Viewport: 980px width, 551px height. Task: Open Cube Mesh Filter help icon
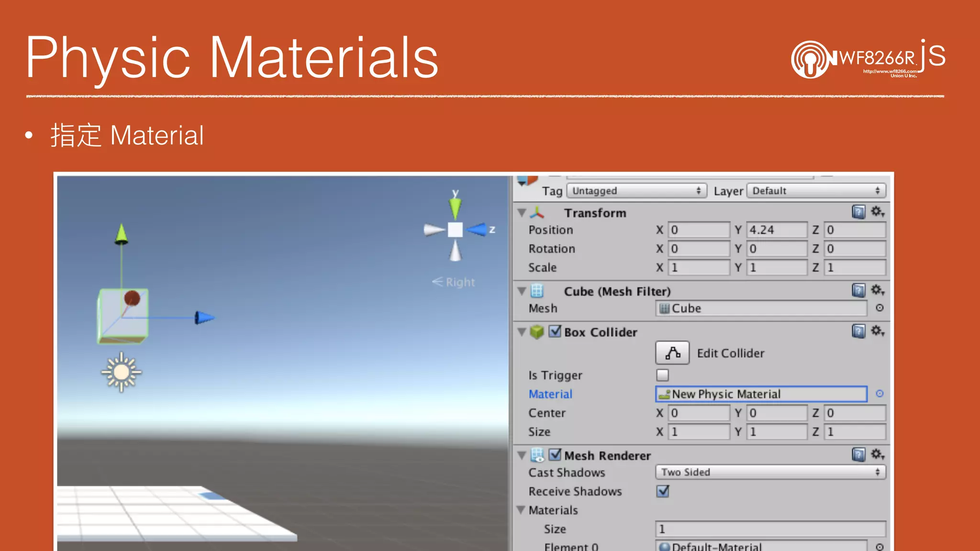pos(858,290)
